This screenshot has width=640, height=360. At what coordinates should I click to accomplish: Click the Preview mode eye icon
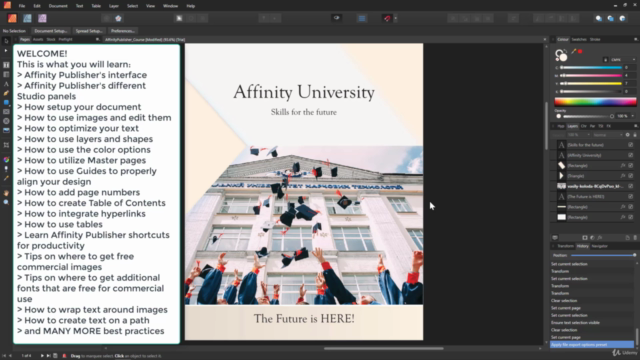[x=336, y=18]
